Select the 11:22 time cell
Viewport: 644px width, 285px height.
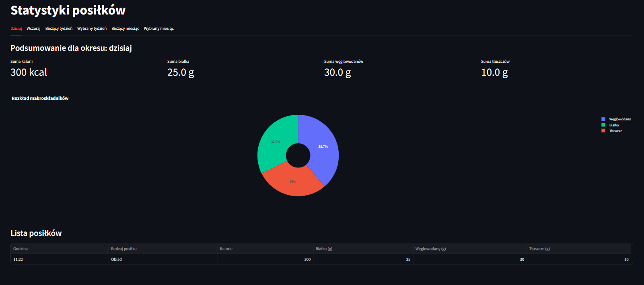coord(18,260)
